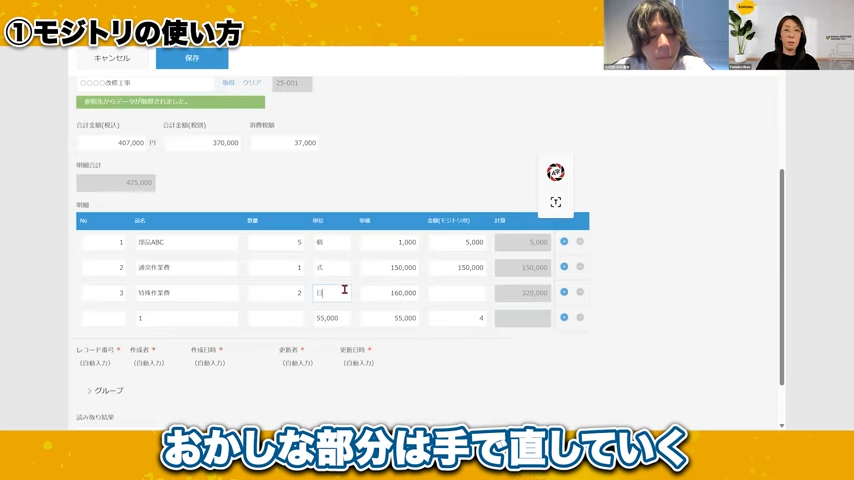Click the unit field containing 日
The width and height of the screenshot is (854, 480).
(x=332, y=293)
